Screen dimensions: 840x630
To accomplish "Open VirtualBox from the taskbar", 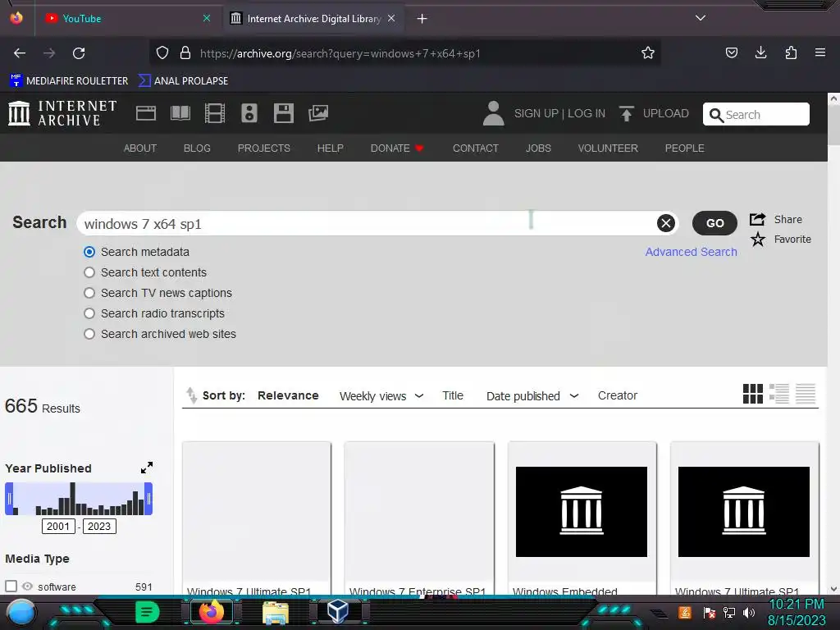I will pos(338,611).
